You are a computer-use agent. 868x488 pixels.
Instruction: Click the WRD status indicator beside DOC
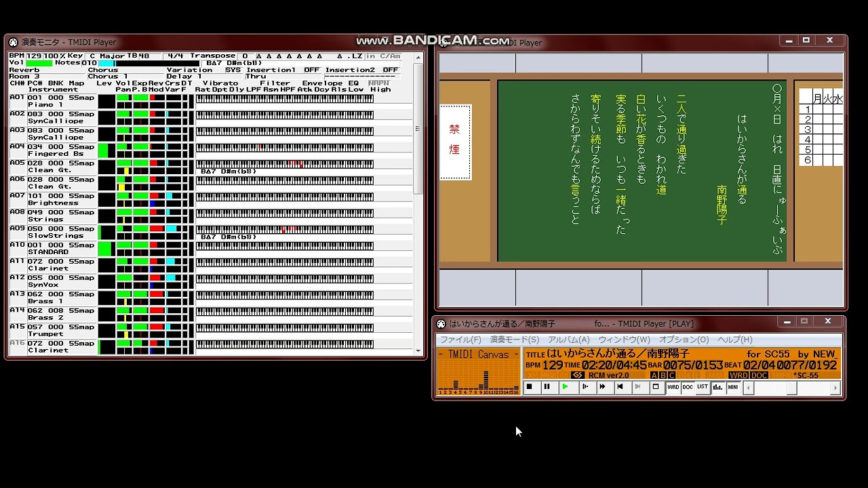738,375
